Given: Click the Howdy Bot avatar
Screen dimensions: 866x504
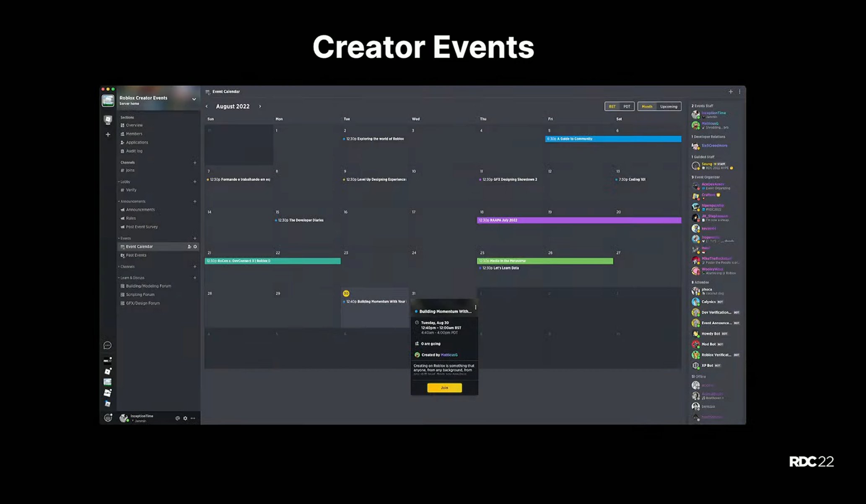Looking at the screenshot, I should (x=695, y=334).
